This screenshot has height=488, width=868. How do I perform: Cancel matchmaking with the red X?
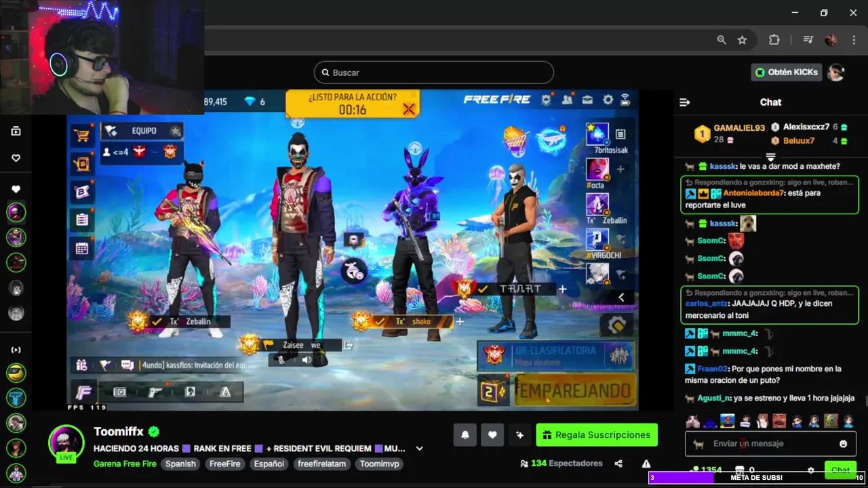[408, 108]
